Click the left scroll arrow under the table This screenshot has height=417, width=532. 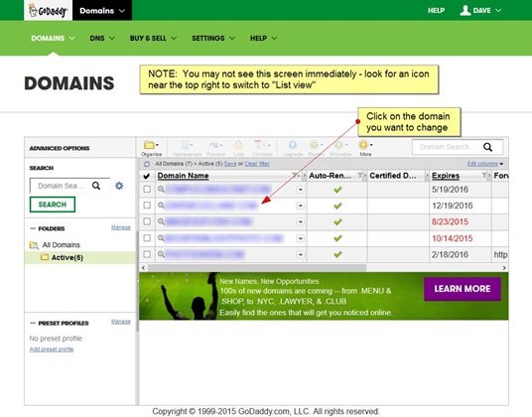[144, 268]
